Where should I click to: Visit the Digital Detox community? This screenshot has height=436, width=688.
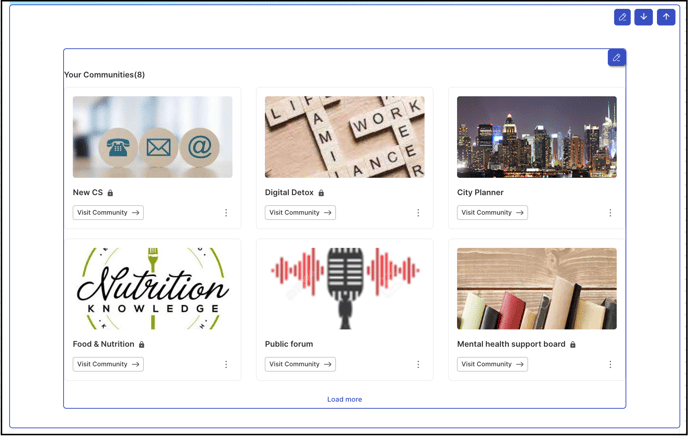coord(300,213)
